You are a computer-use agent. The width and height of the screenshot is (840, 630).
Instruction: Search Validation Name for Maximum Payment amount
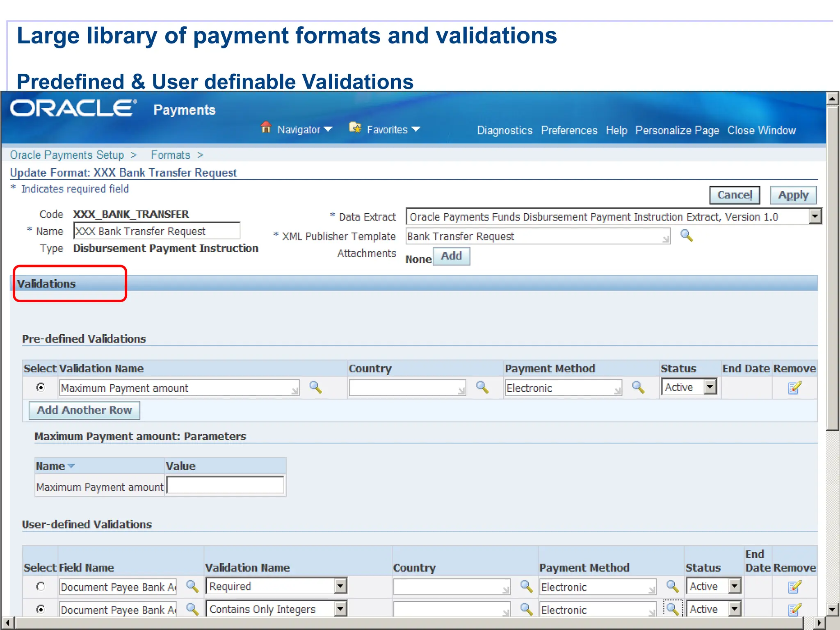315,387
